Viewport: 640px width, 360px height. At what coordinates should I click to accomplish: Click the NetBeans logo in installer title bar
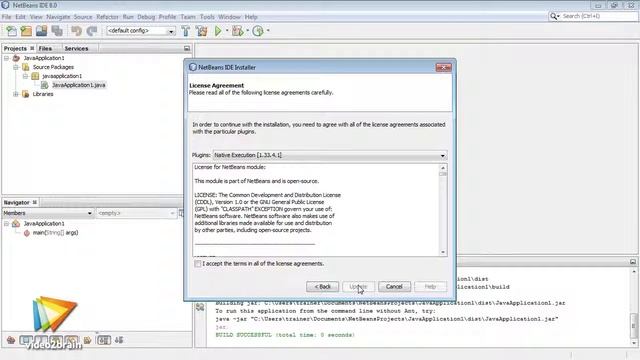[x=193, y=67]
